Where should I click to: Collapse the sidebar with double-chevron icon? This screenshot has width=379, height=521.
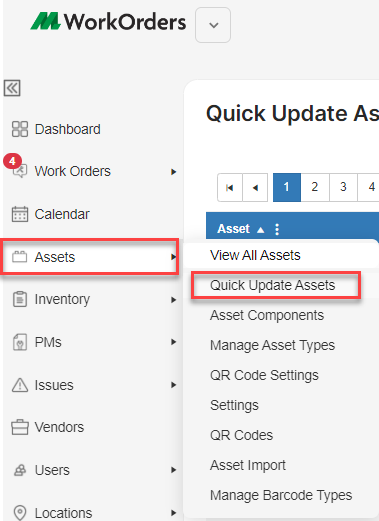(12, 88)
